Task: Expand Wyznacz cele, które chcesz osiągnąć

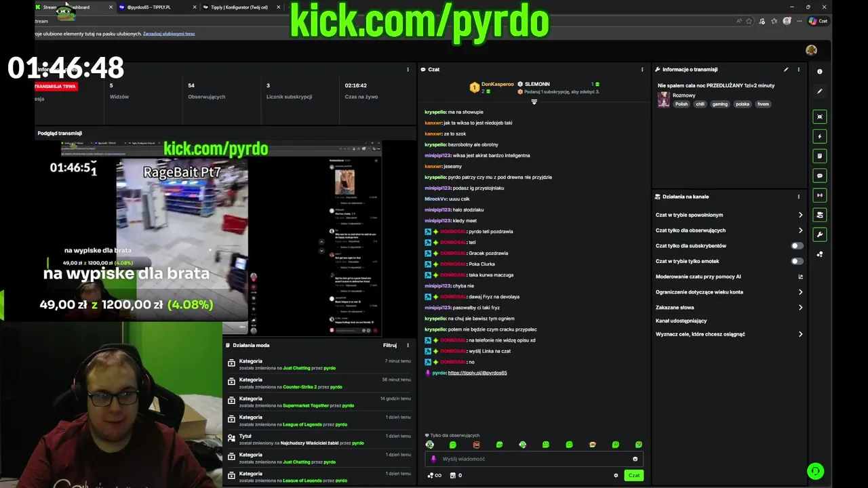Action: tap(729, 334)
